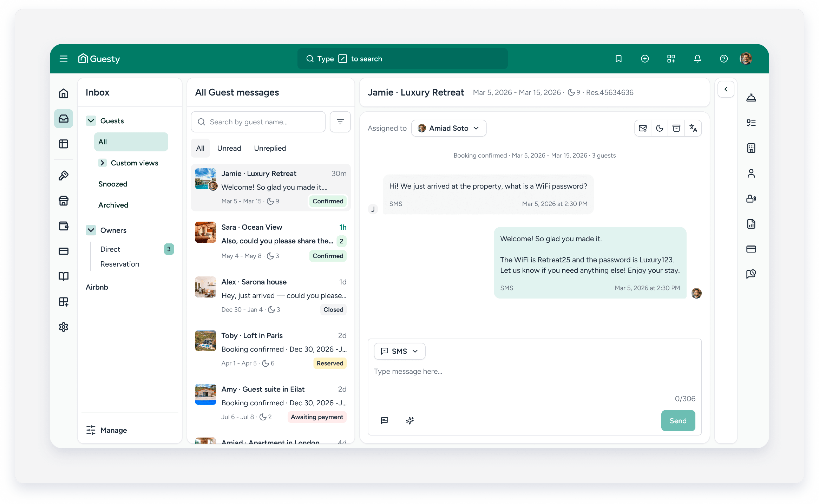Click the Search by guest name field
This screenshot has width=819, height=504.
[258, 122]
